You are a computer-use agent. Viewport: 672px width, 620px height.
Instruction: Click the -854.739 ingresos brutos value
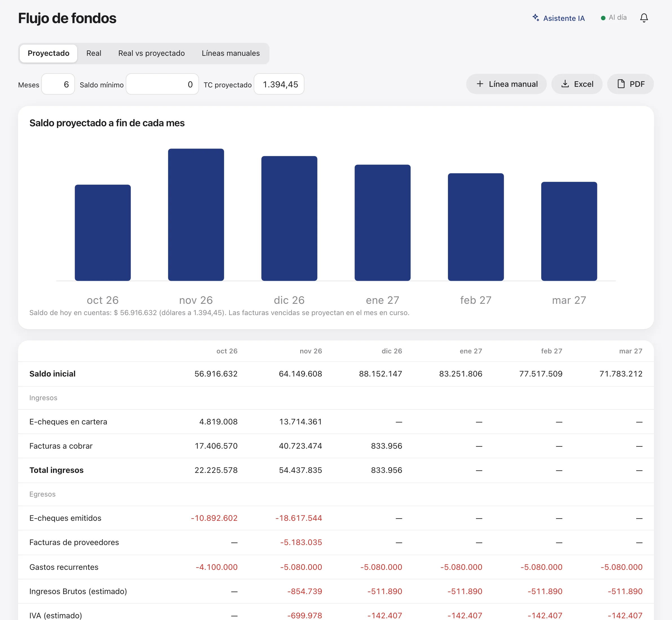click(305, 591)
